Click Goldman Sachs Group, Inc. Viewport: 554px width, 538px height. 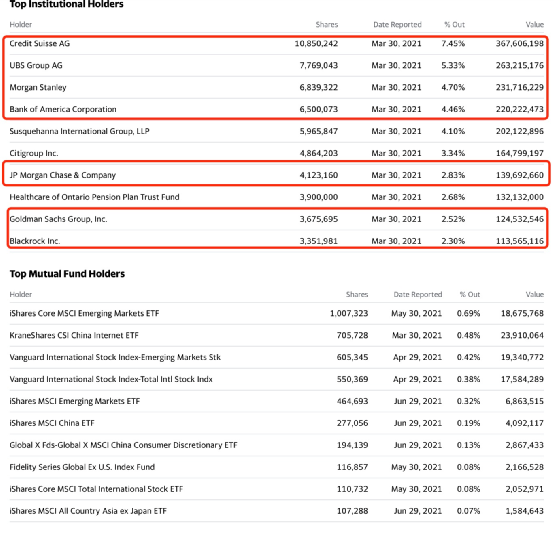(58, 219)
